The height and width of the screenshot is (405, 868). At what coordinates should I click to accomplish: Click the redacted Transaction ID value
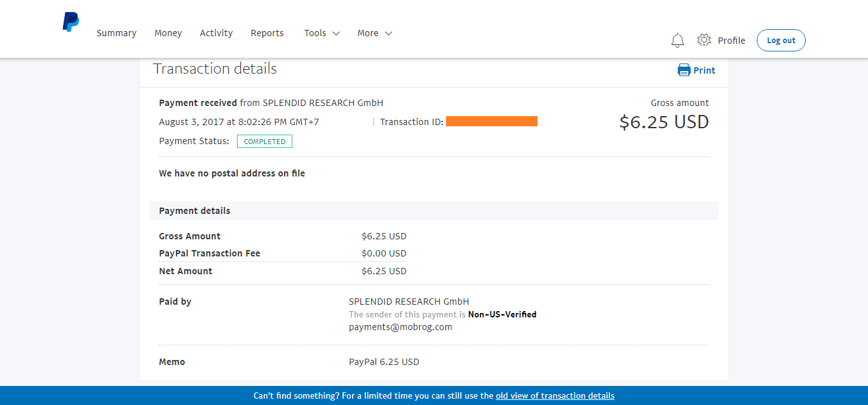pos(492,121)
